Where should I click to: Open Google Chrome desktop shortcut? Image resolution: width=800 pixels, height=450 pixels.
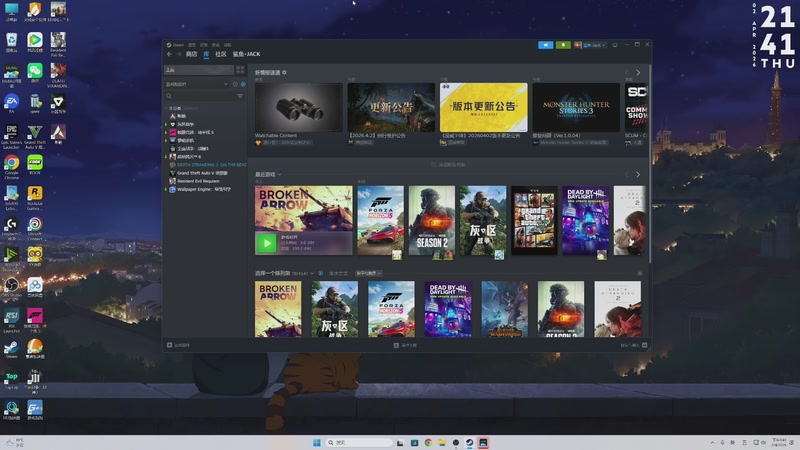coord(11,167)
